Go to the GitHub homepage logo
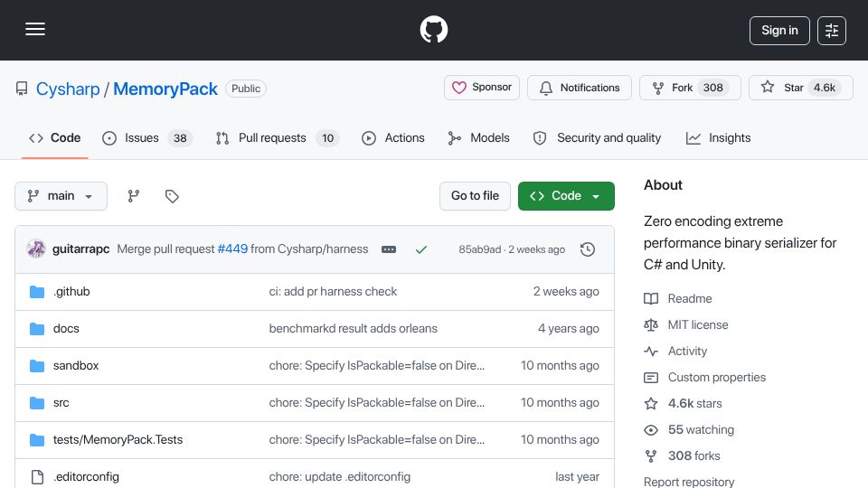This screenshot has height=488, width=868. click(433, 29)
